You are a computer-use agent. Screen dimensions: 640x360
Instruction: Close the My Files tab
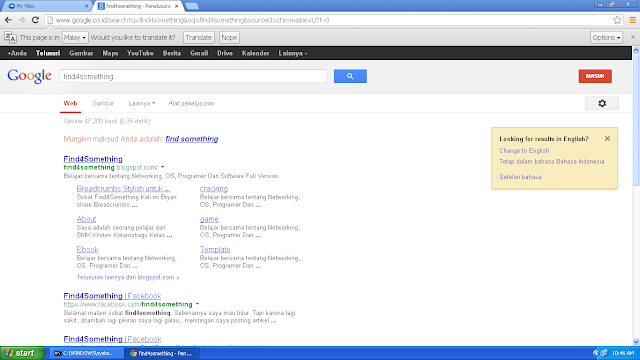click(x=86, y=6)
